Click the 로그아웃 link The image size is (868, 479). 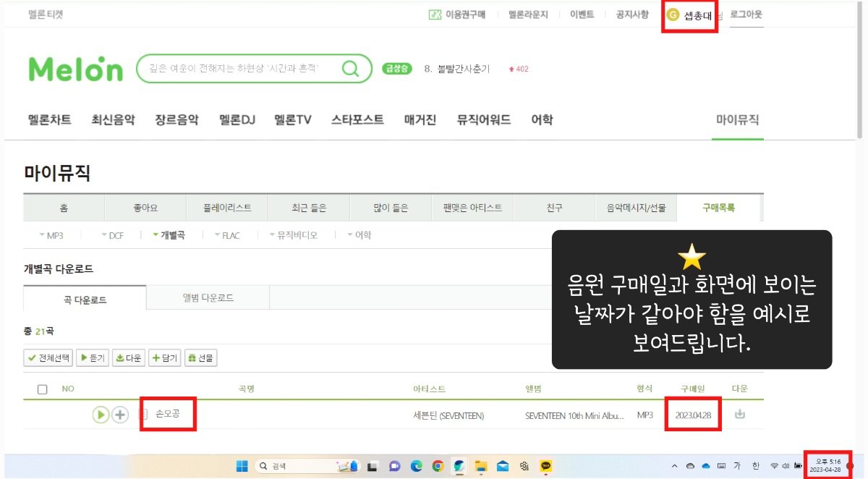click(x=746, y=14)
